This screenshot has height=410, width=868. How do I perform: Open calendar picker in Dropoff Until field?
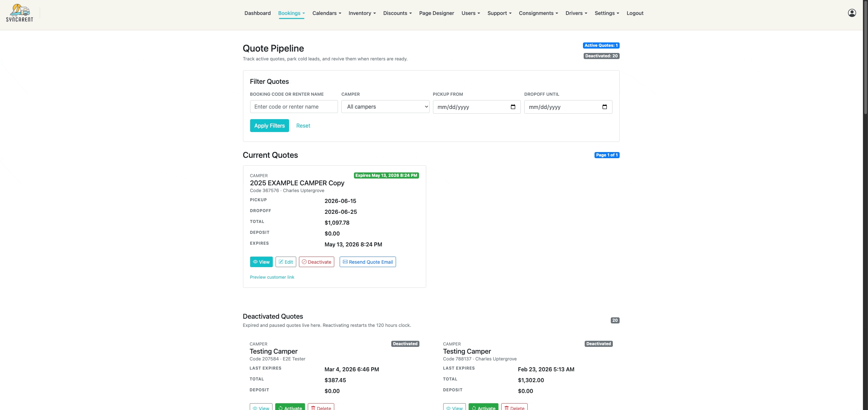point(604,107)
